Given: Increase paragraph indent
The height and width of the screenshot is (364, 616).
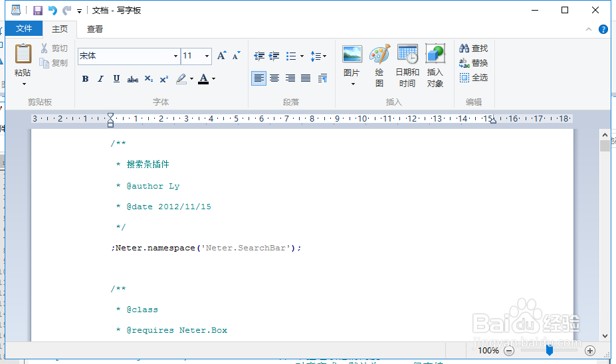Looking at the screenshot, I should click(x=274, y=56).
